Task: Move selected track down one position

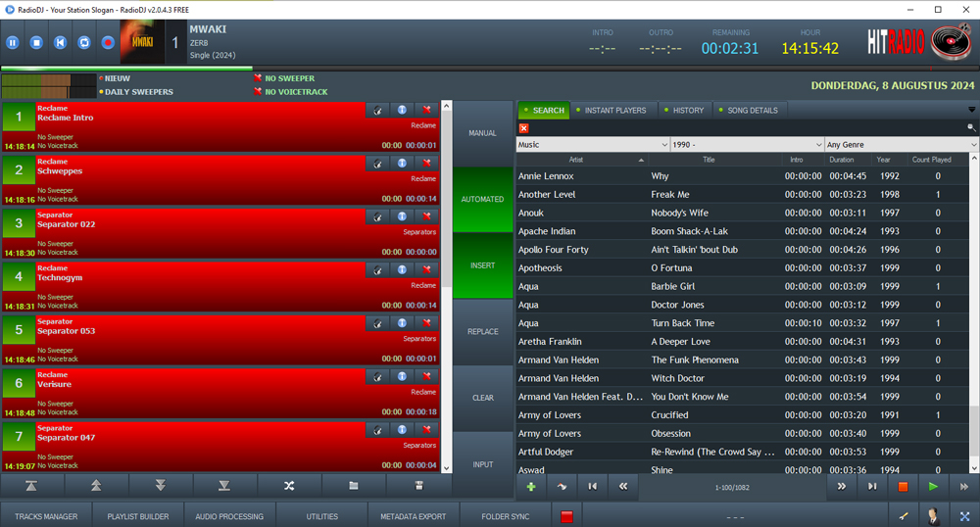Action: point(160,485)
